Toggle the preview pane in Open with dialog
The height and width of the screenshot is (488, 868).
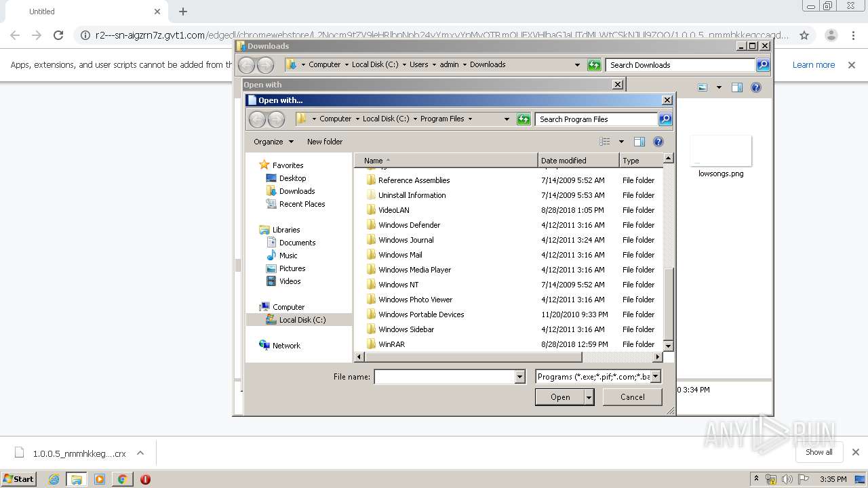(639, 142)
